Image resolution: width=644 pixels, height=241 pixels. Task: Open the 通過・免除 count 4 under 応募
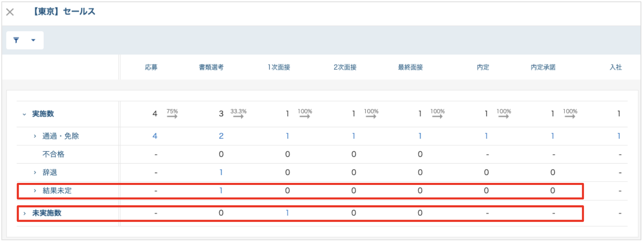point(155,136)
